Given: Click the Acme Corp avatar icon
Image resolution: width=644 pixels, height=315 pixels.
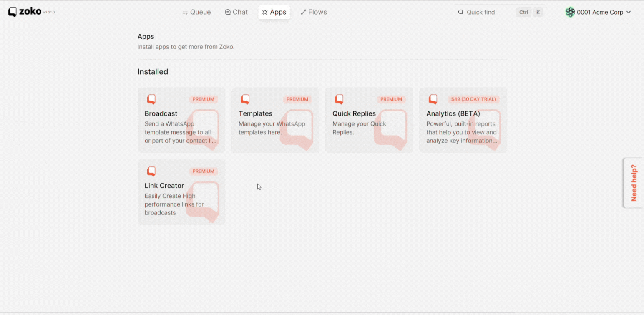Looking at the screenshot, I should pyautogui.click(x=570, y=12).
